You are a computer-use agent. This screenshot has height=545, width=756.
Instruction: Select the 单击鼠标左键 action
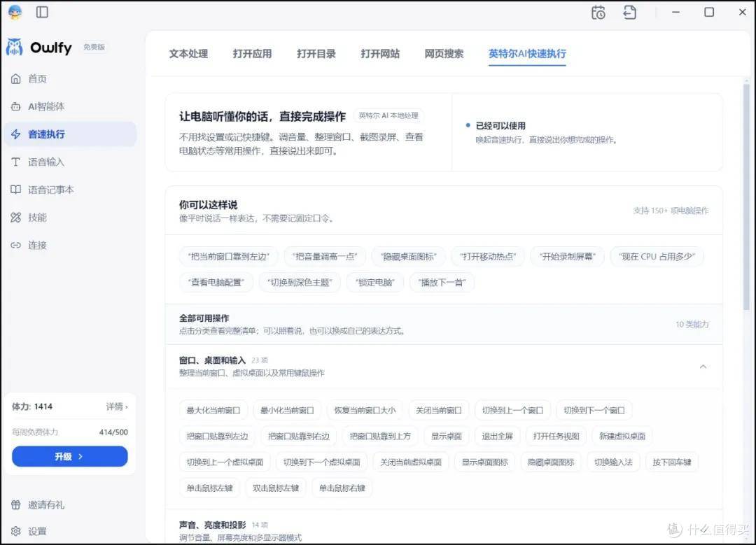210,488
